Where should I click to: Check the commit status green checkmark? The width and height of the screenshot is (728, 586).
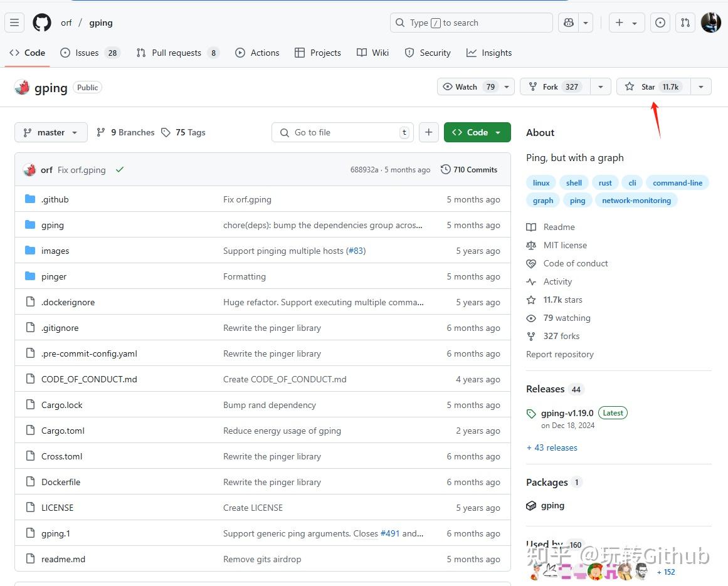120,170
